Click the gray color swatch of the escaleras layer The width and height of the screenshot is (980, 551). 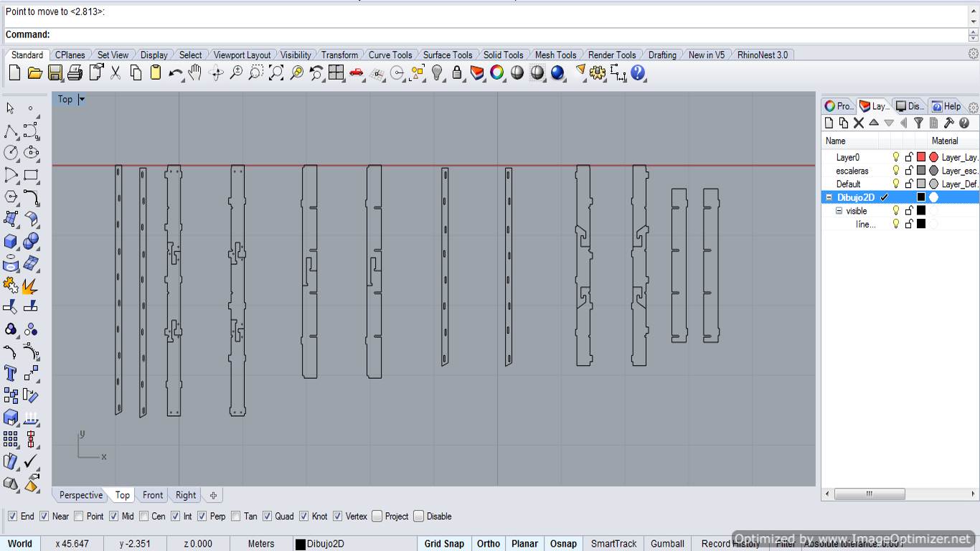pos(921,171)
